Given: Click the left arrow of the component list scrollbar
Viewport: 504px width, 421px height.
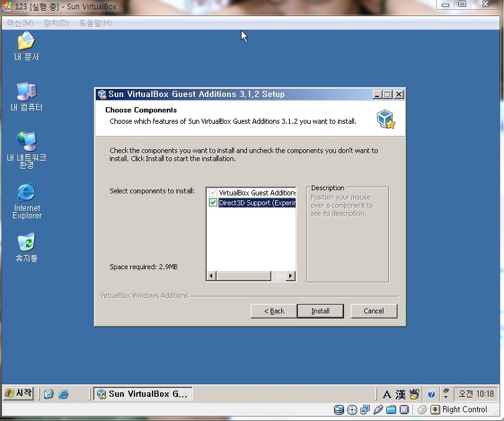Looking at the screenshot, I should 212,276.
